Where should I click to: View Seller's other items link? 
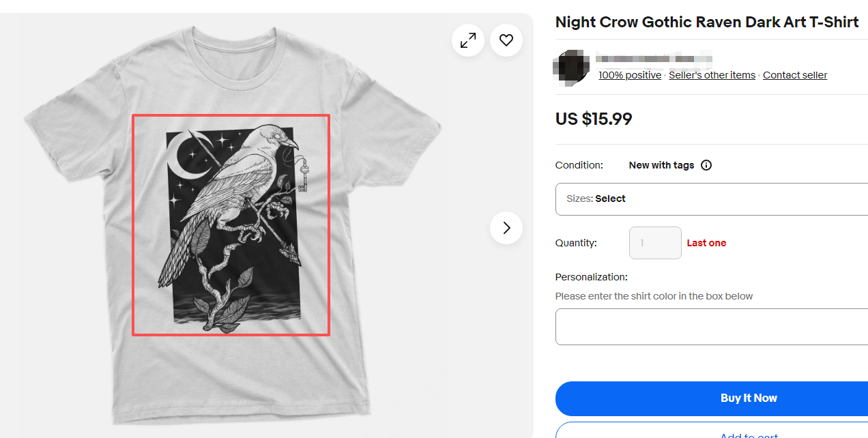coord(712,75)
